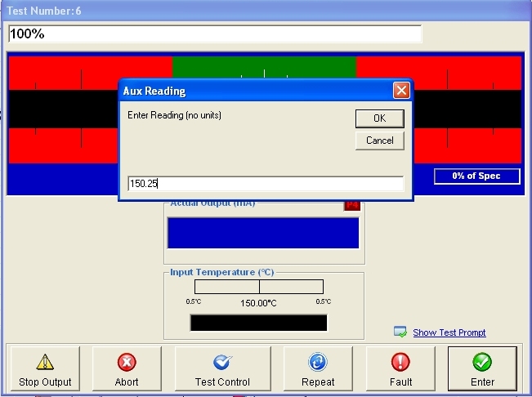Select the 0% of Spec indicator
Viewport: 532px width, 397px height.
coord(477,176)
